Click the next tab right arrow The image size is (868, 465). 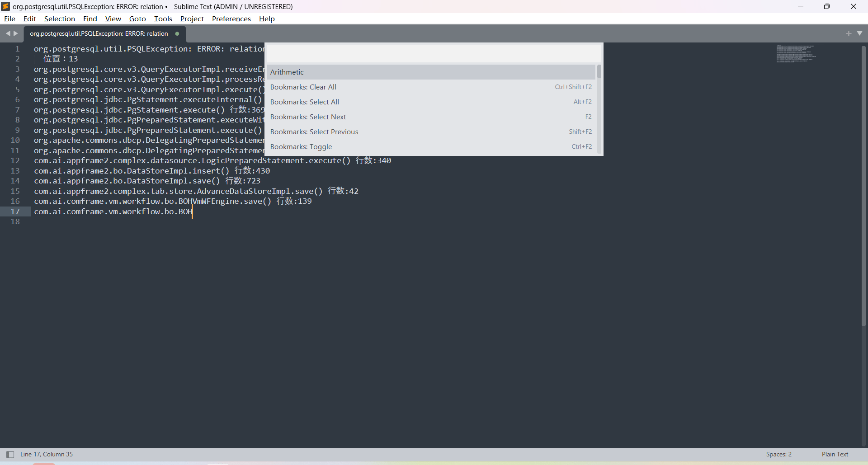pyautogui.click(x=16, y=33)
